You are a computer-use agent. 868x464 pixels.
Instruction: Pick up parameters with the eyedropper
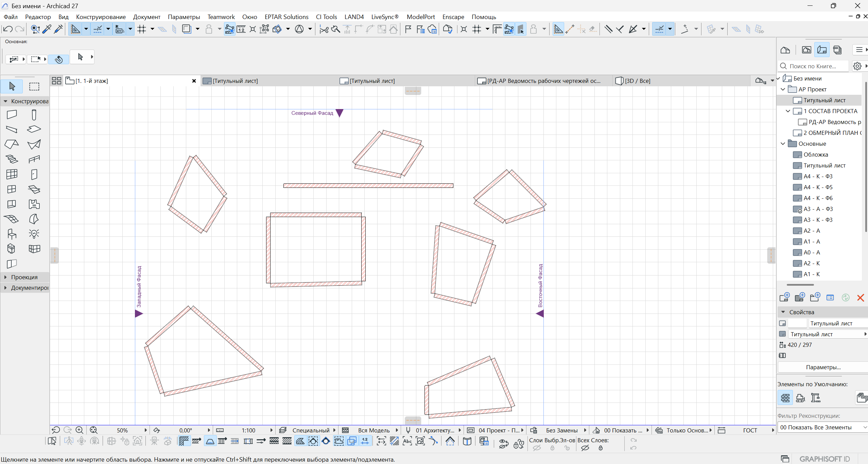click(47, 29)
